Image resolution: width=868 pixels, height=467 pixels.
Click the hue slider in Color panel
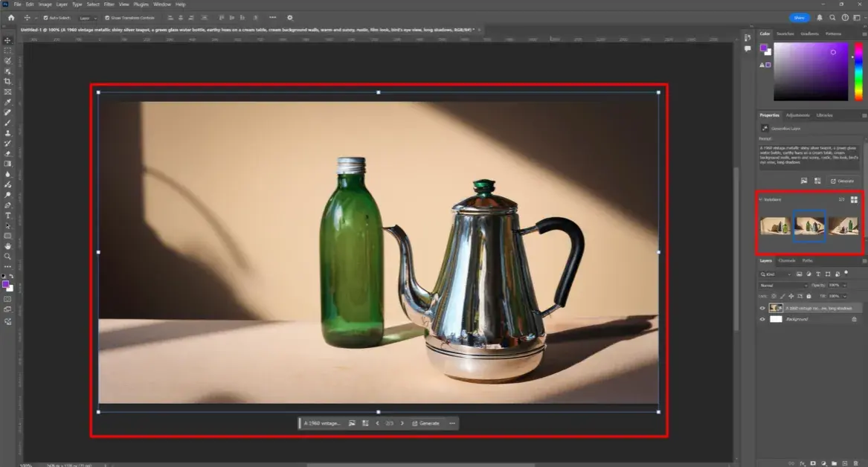[858, 71]
